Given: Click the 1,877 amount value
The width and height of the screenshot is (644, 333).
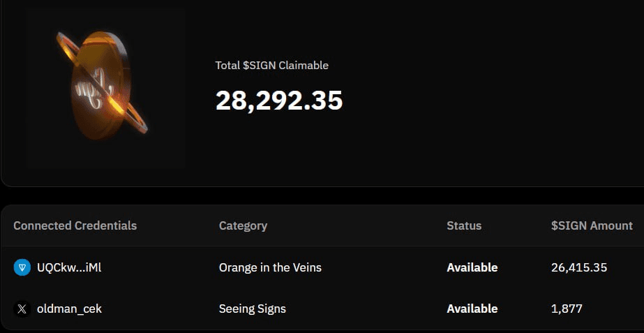Looking at the screenshot, I should [x=567, y=309].
